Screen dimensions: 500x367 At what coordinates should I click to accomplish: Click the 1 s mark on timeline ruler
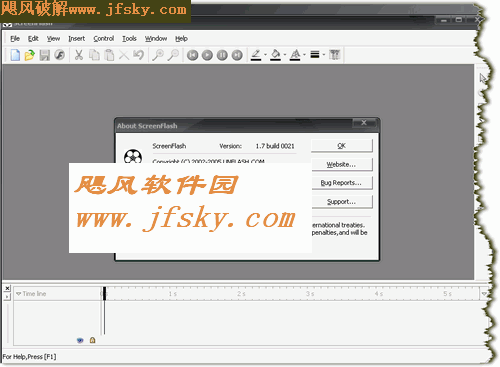point(173,294)
